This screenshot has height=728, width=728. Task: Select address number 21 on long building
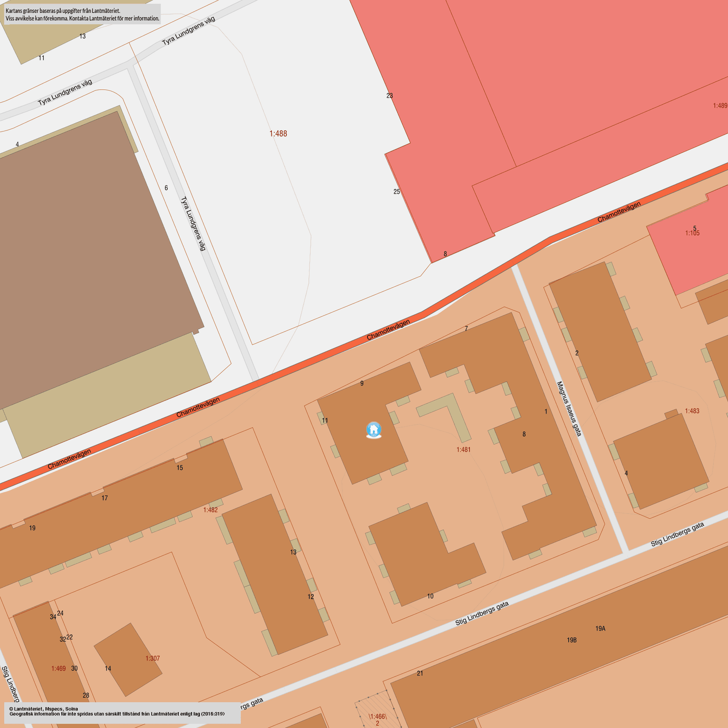(x=420, y=673)
